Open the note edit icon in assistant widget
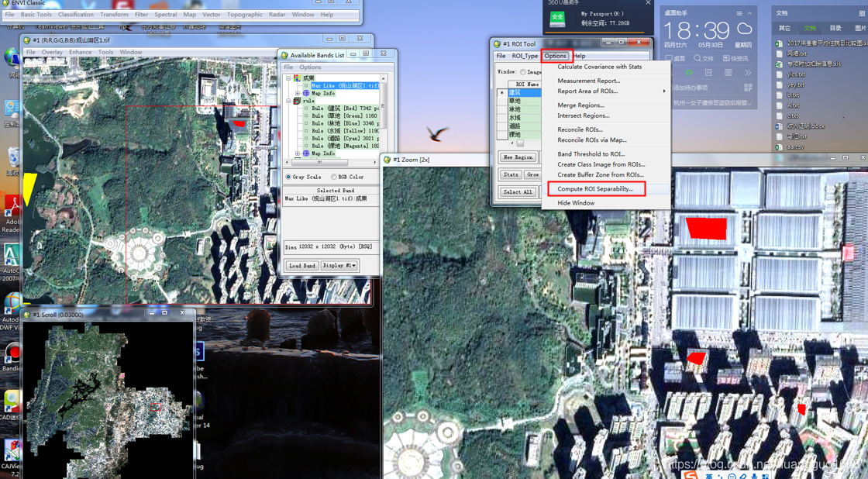 [x=708, y=73]
